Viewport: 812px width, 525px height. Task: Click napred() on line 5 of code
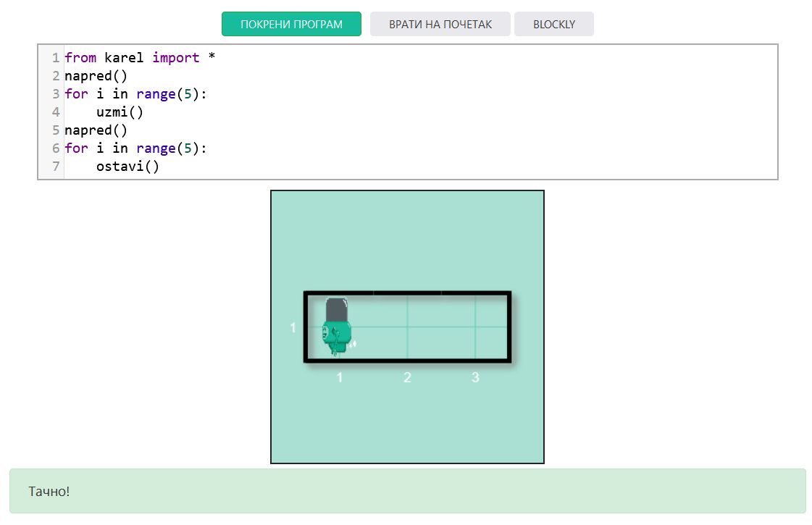click(x=96, y=130)
